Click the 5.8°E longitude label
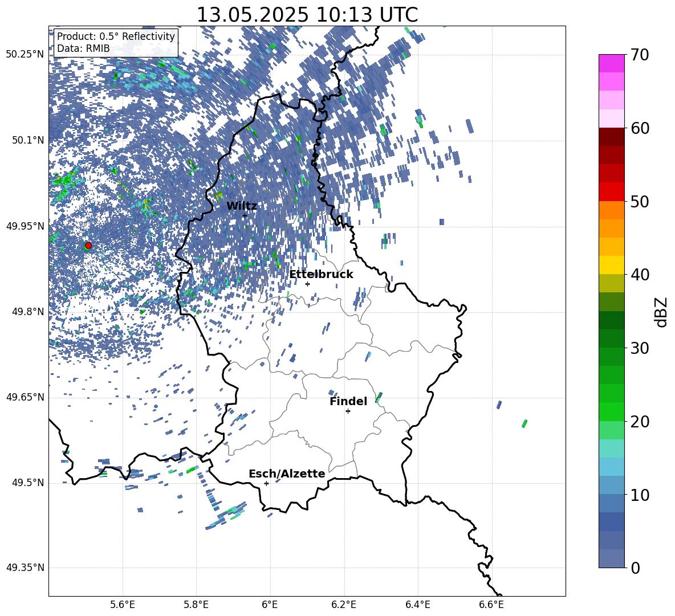The image size is (675, 616). point(196,605)
